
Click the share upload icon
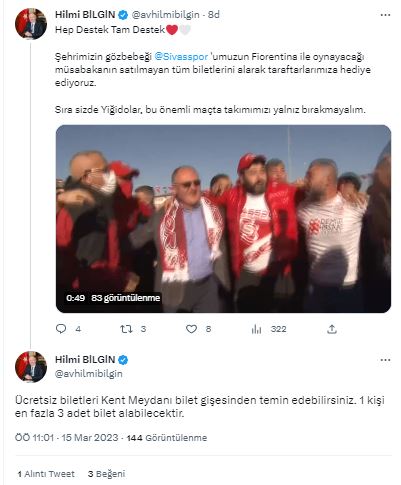click(332, 329)
